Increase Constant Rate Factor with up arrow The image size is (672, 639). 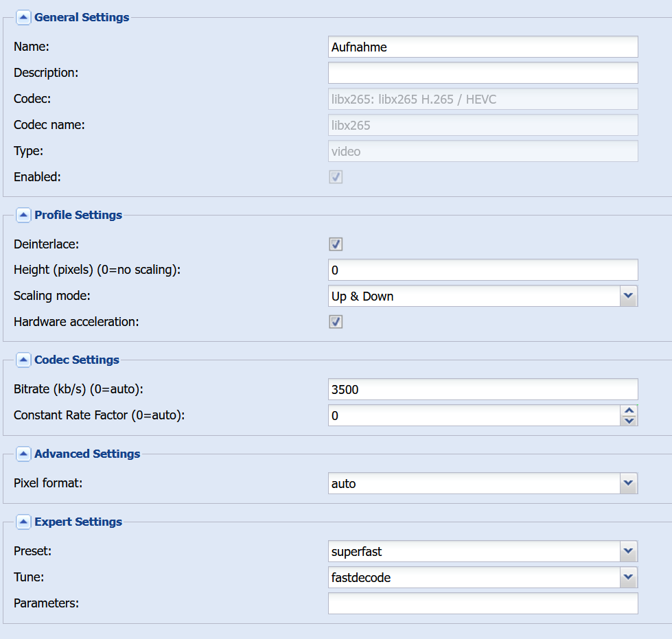[629, 410]
